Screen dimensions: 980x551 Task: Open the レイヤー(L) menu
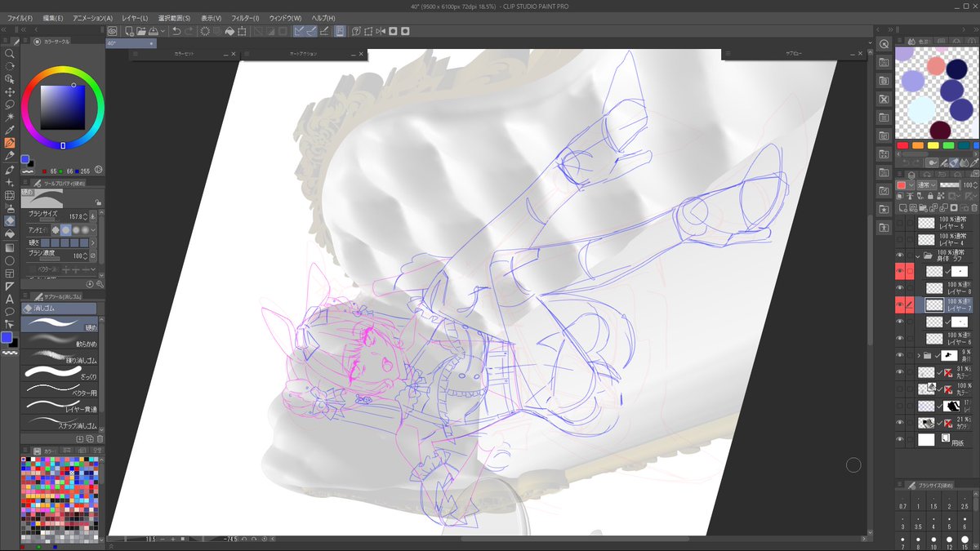pos(135,18)
